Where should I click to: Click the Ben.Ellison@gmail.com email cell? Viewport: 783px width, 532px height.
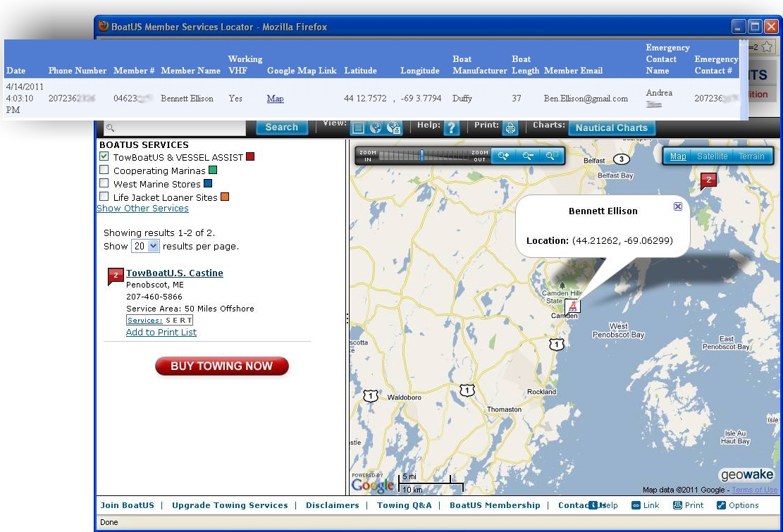pyautogui.click(x=586, y=99)
